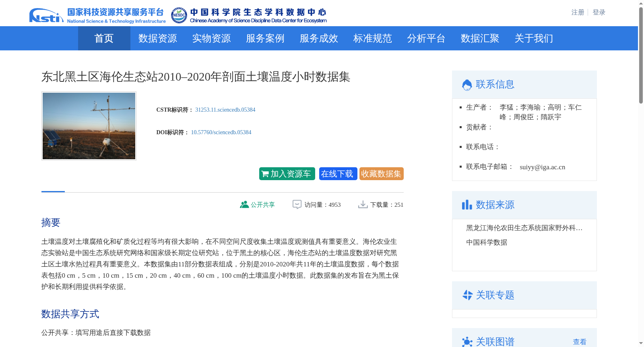644x347 pixels.
Task: Click the 数据共享方式 heading
Action: click(70, 314)
